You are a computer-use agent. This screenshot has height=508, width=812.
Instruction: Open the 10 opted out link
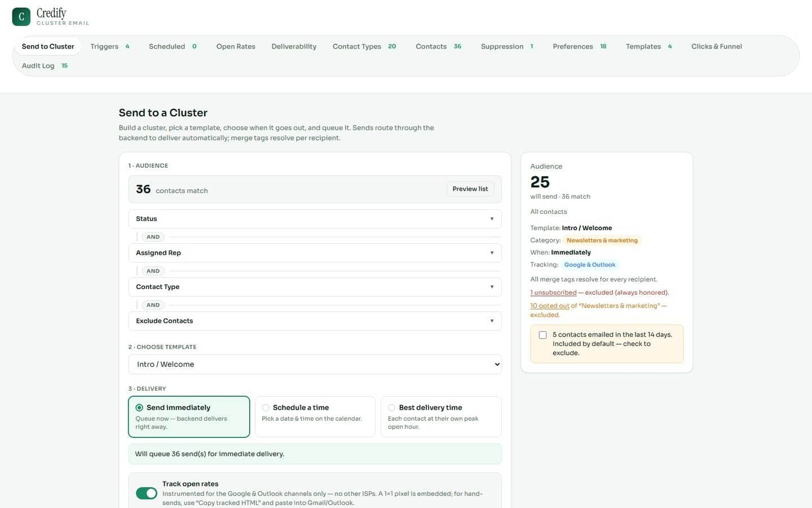(x=550, y=305)
